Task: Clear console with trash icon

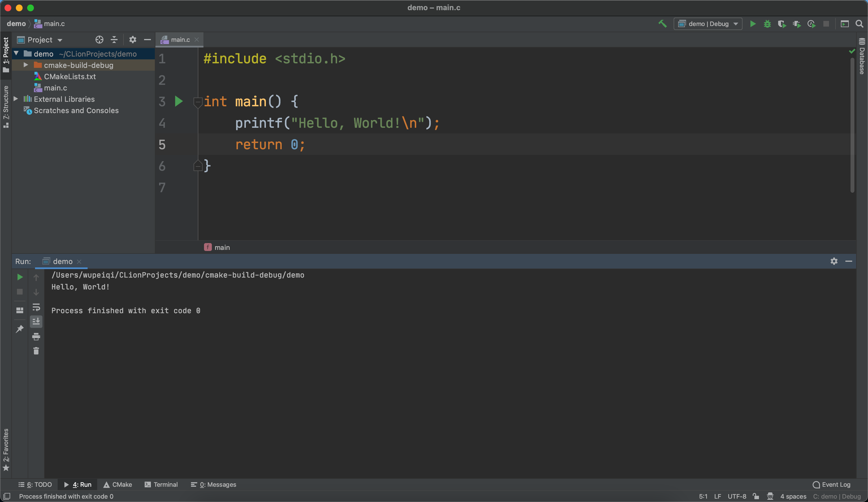Action: [36, 351]
